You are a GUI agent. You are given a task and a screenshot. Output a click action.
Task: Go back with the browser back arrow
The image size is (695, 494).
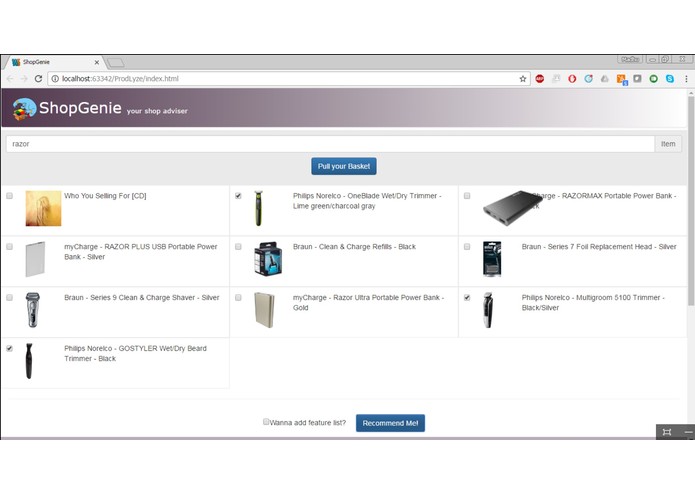click(10, 78)
